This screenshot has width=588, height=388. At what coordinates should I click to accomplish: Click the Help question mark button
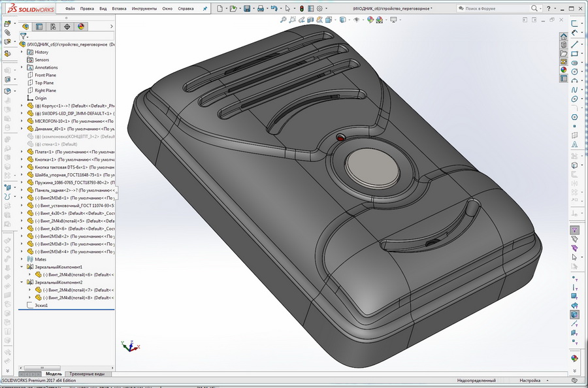click(549, 8)
